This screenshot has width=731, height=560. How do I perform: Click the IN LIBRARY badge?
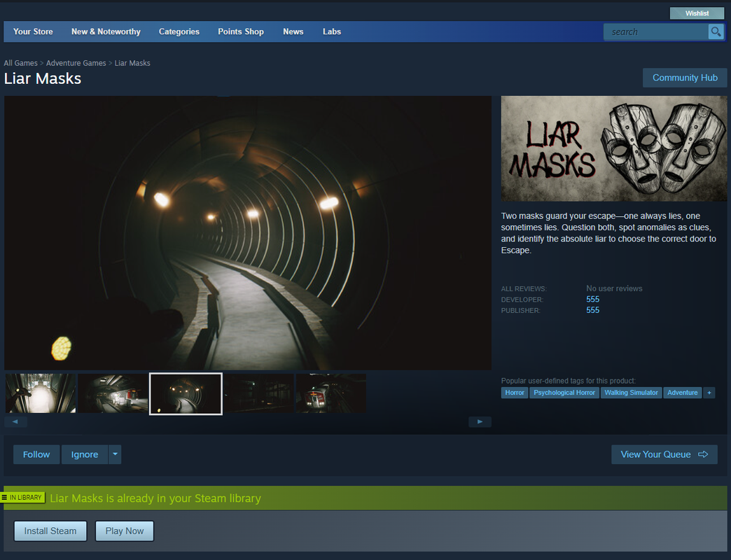pyautogui.click(x=22, y=498)
